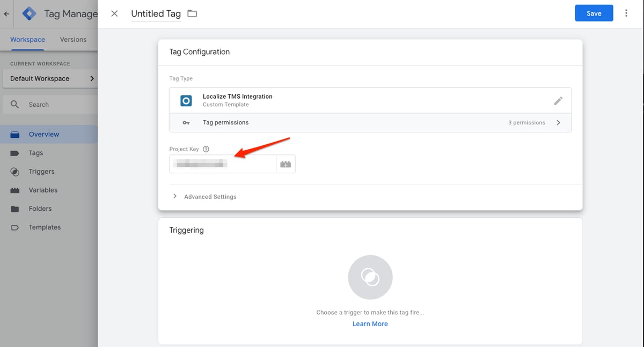Click the Localize TMS Integration tag type row
The height and width of the screenshot is (347, 644).
370,100
